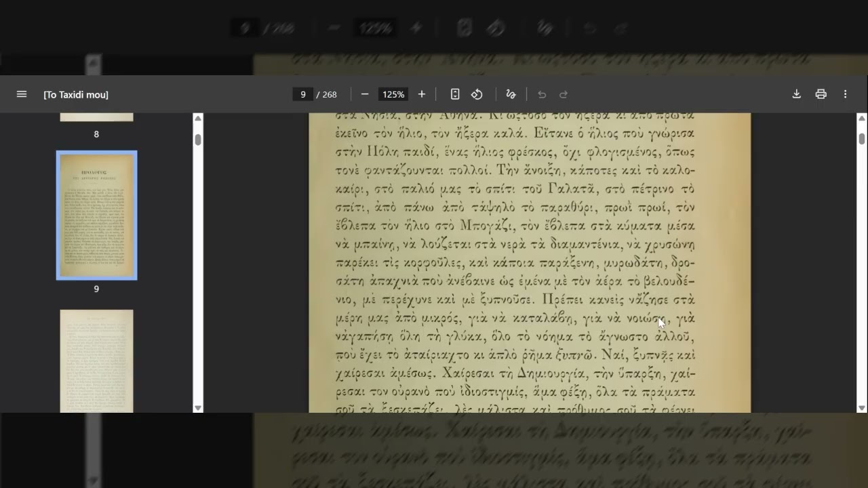Click the thumbnail panel scroll down arrow
This screenshot has width=868, height=488.
point(198,407)
